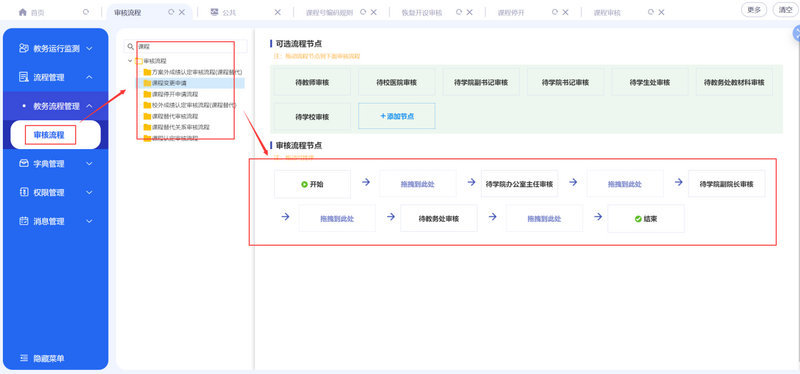
Task: Click the 待教务处审核 flow node
Action: pos(439,218)
